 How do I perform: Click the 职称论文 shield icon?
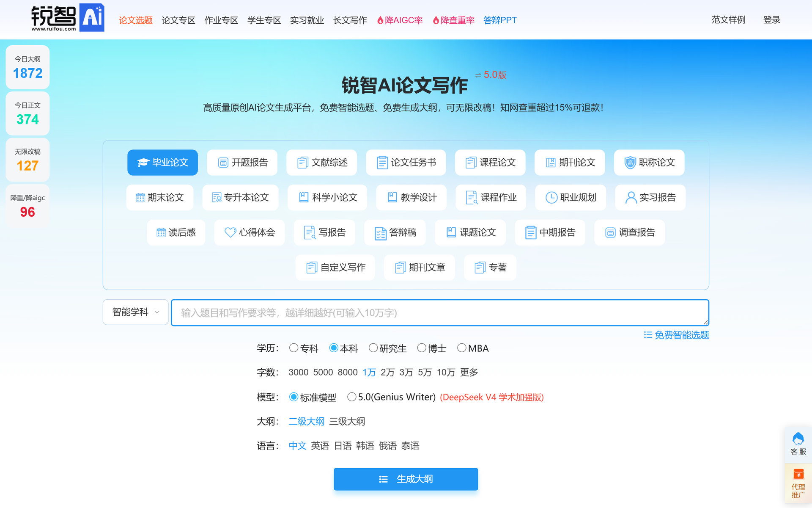pyautogui.click(x=630, y=163)
